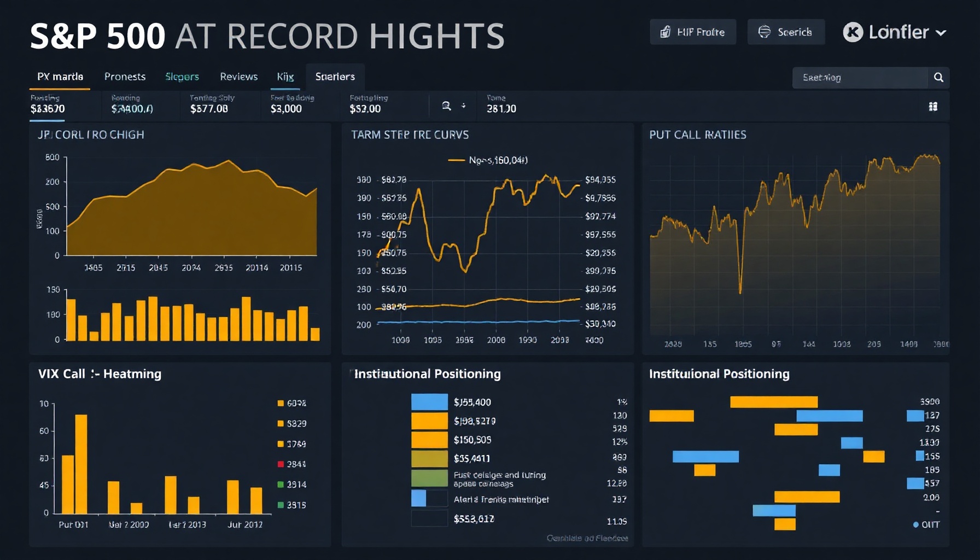The image size is (980, 560).
Task: Open the $577.08 stat selector
Action: pos(212,104)
